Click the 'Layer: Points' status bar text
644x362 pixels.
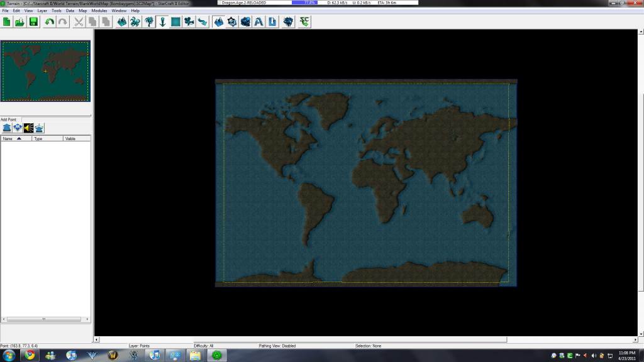click(x=139, y=346)
